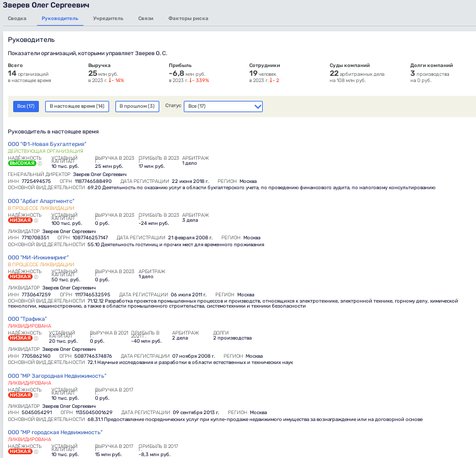
Task: Expand the Статус dropdown
Action: pyautogui.click(x=223, y=107)
